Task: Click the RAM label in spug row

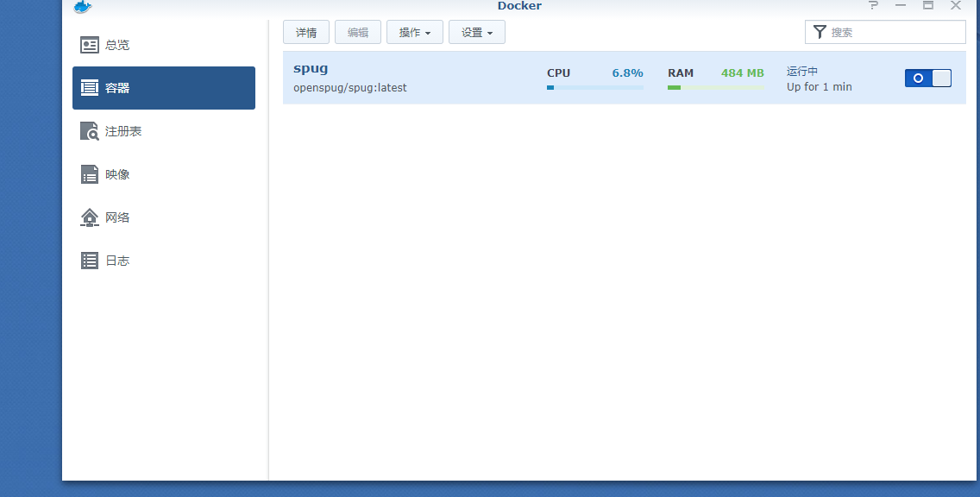Action: pyautogui.click(x=681, y=73)
